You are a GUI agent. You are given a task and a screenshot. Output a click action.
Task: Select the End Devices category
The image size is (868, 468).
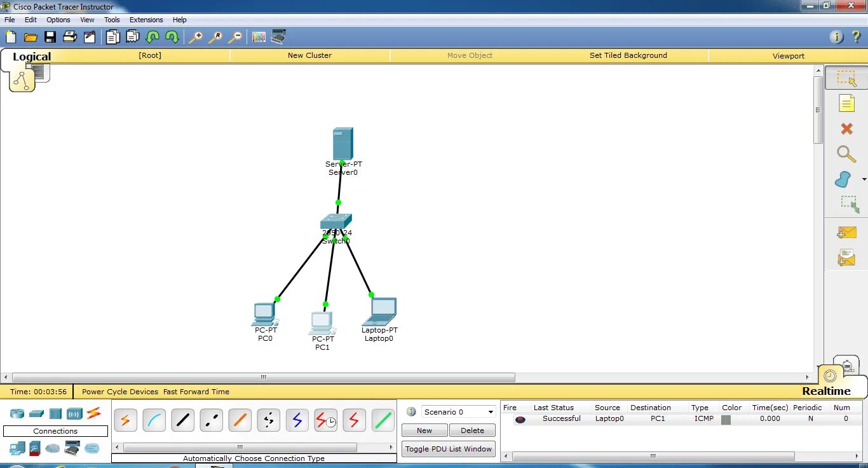tap(17, 448)
